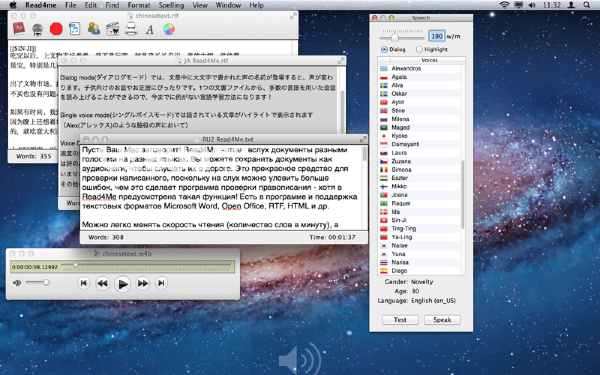Viewport: 600px width, 375px height.
Task: Open the Spelling menu
Action: (171, 5)
